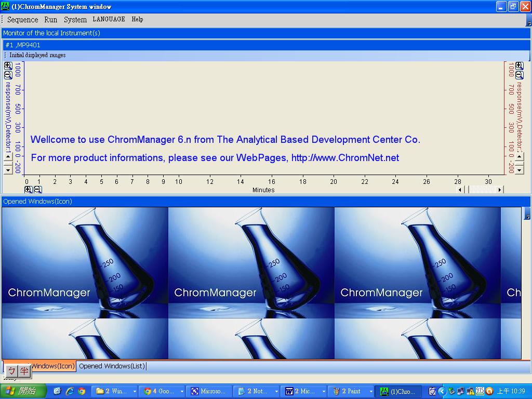Click the time axis scrollbar thumb
The width and height of the screenshot is (532, 399).
coord(466,190)
